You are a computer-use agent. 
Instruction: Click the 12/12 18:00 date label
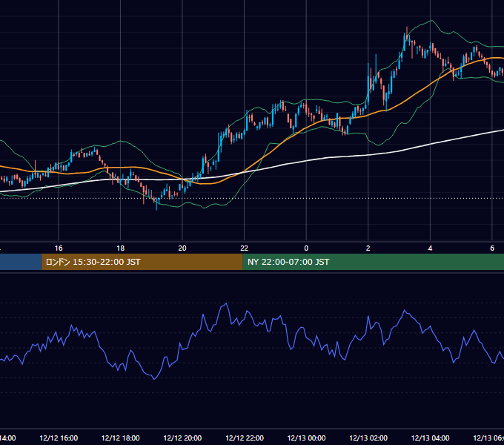121,438
